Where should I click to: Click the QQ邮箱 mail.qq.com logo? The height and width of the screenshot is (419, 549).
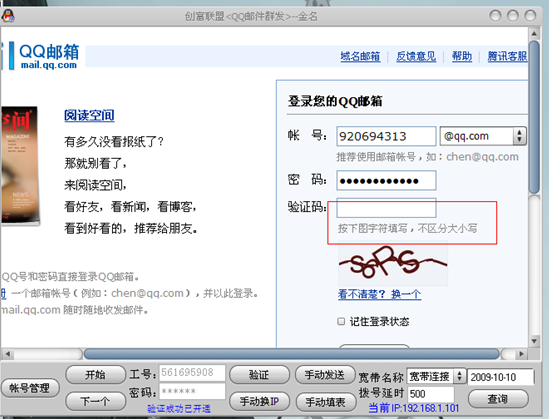pyautogui.click(x=44, y=56)
